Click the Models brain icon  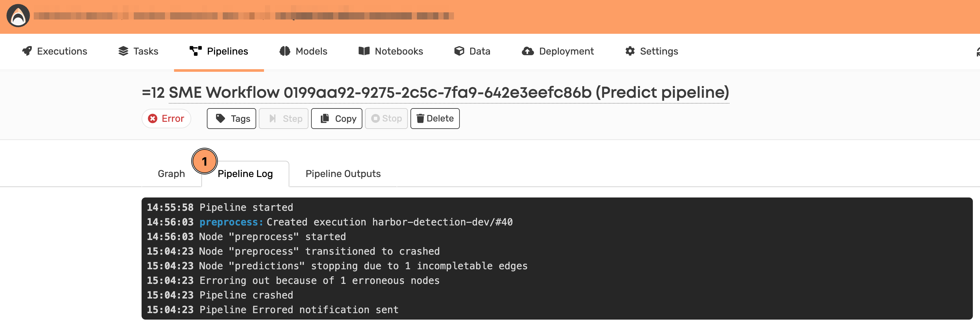pyautogui.click(x=284, y=51)
